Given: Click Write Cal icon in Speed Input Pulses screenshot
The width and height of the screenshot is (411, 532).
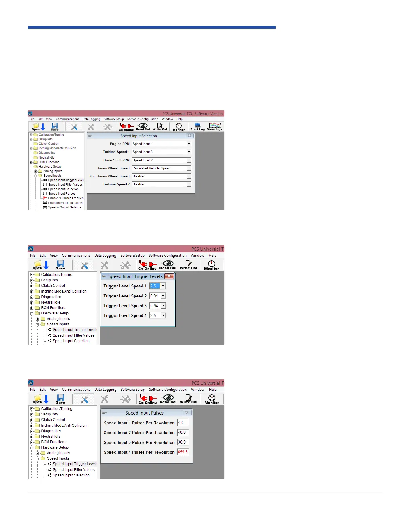Looking at the screenshot, I should [189, 399].
